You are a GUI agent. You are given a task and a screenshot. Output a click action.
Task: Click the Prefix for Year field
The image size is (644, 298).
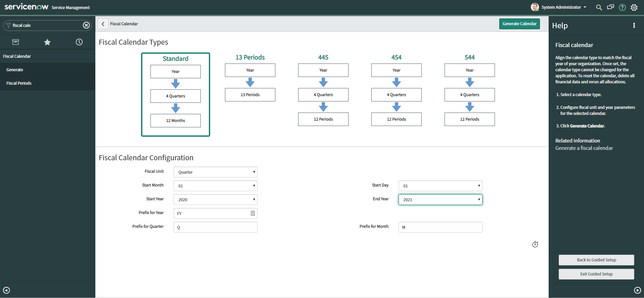(x=216, y=213)
